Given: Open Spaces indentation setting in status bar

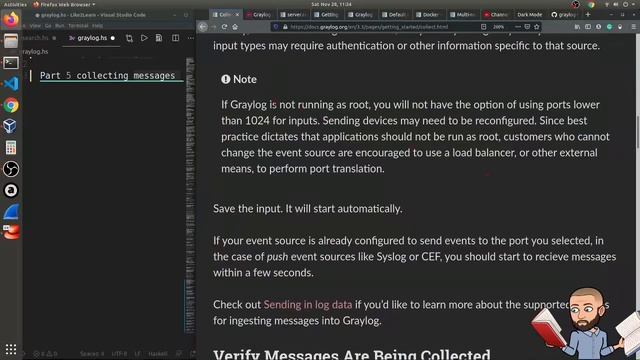Looking at the screenshot, I should point(92,354).
